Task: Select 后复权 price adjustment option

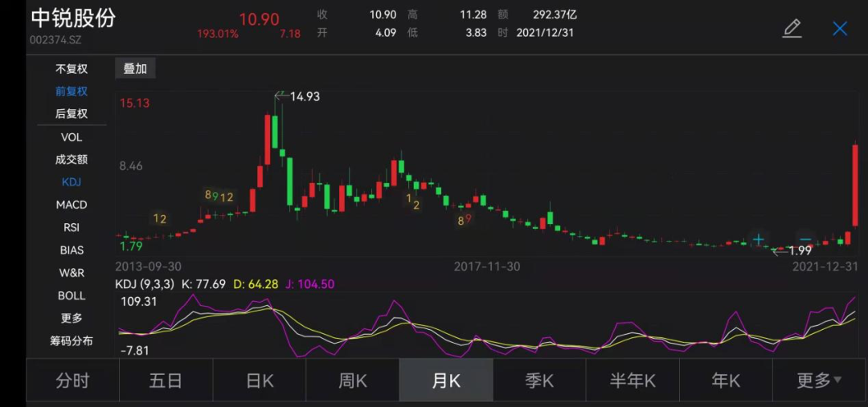Action: pyautogui.click(x=72, y=114)
